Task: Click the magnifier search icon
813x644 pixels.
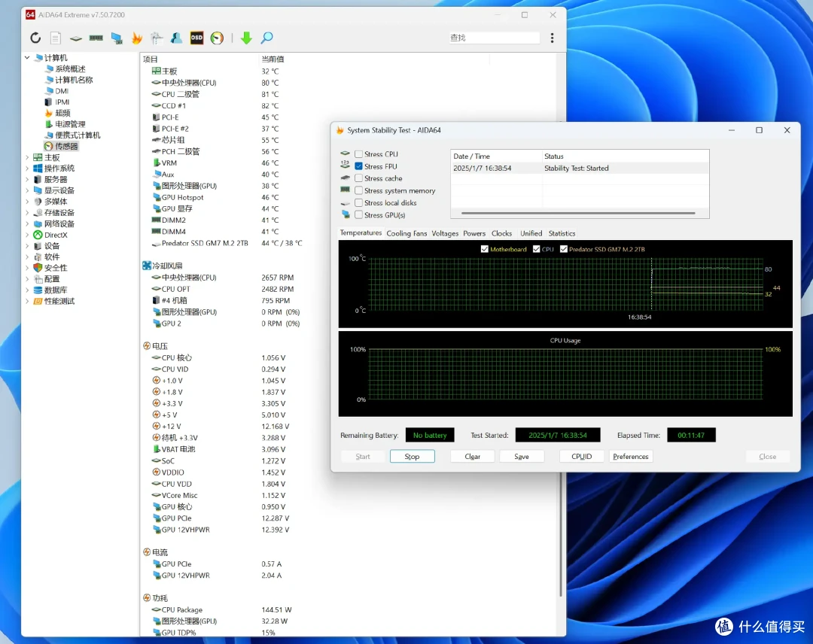Action: pos(266,38)
